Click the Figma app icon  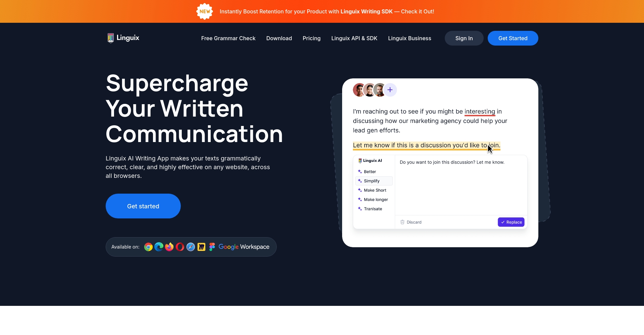(x=212, y=247)
